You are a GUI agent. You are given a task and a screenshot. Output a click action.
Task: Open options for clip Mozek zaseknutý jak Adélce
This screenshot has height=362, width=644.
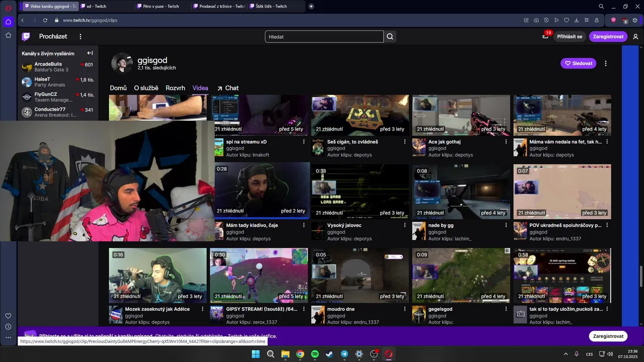tap(203, 309)
